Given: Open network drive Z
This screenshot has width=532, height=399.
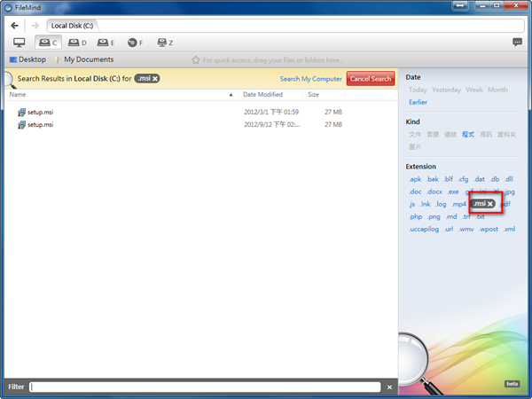Looking at the screenshot, I should point(165,43).
